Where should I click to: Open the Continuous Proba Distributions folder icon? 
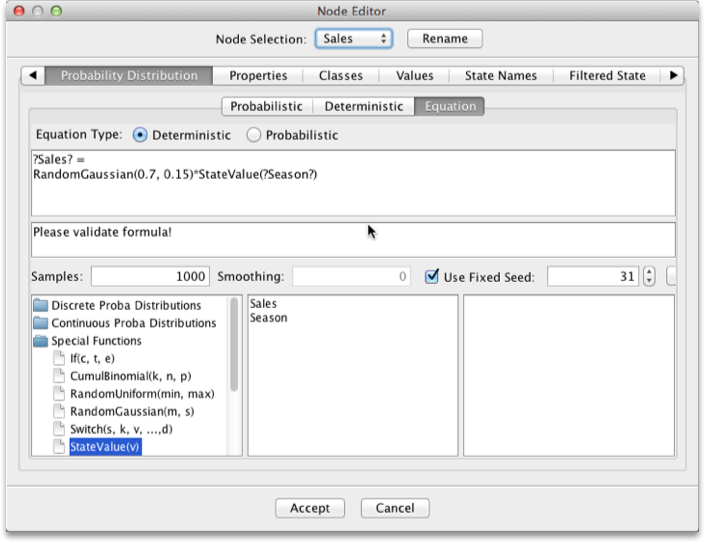click(x=40, y=323)
